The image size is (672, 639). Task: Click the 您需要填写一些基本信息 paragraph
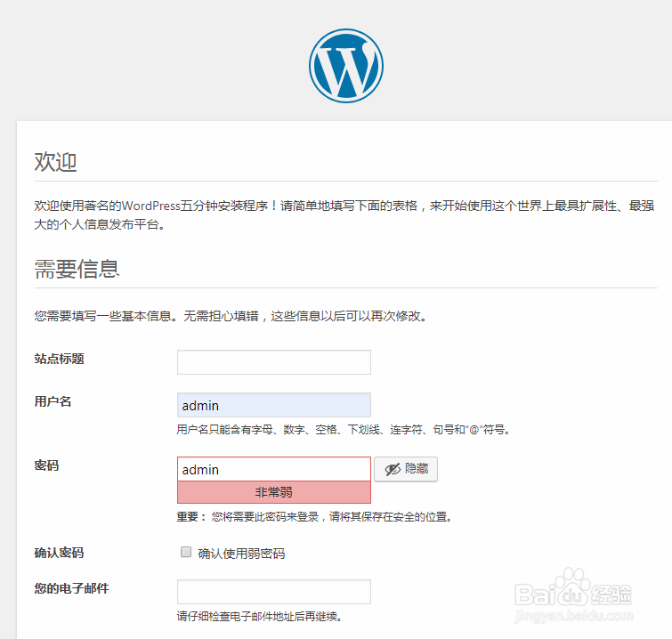pos(231,316)
